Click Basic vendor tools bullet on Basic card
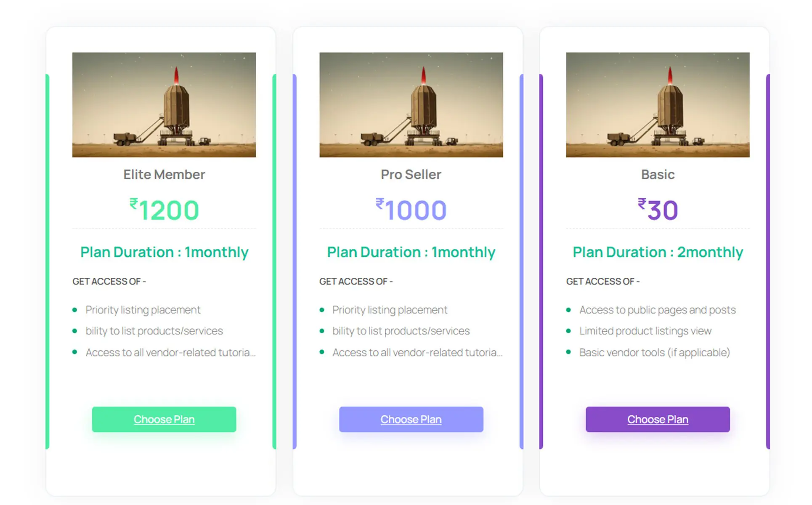The height and width of the screenshot is (505, 812). coord(655,353)
